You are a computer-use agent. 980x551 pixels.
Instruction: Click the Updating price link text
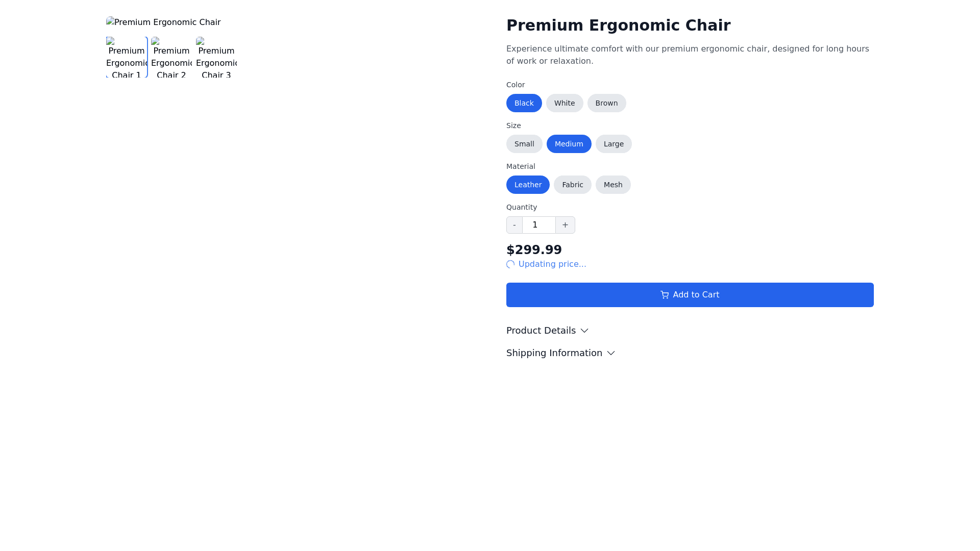(552, 264)
